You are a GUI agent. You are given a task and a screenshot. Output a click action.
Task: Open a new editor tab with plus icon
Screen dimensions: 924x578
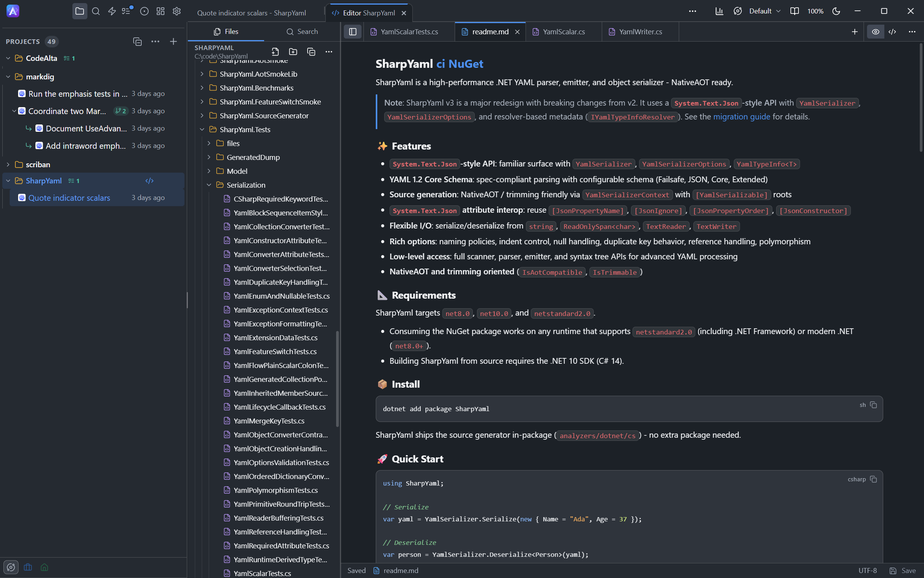[x=855, y=32]
